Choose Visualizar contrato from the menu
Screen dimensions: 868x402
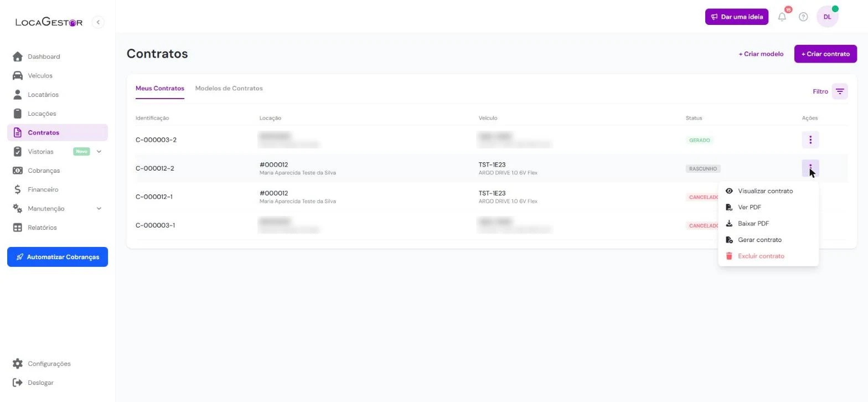coord(768,191)
